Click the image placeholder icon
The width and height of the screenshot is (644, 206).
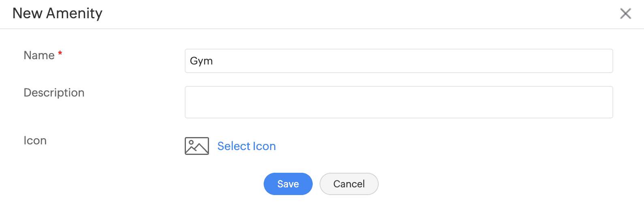tap(197, 146)
